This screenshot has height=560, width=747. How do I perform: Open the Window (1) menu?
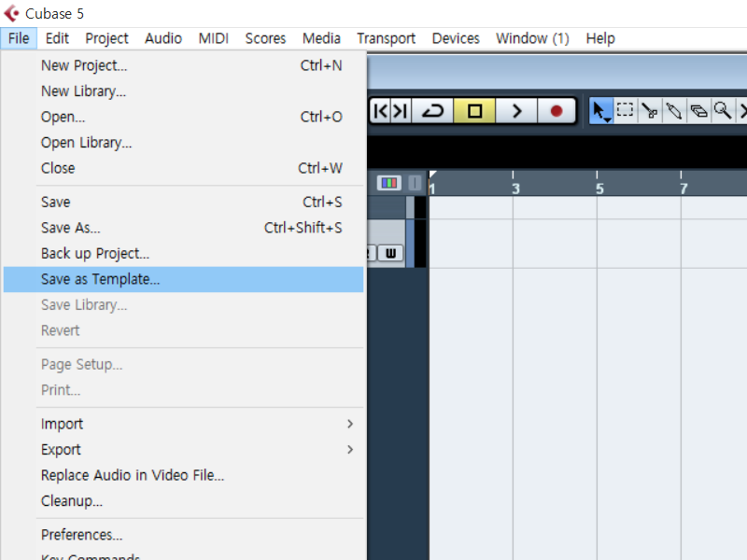tap(532, 38)
